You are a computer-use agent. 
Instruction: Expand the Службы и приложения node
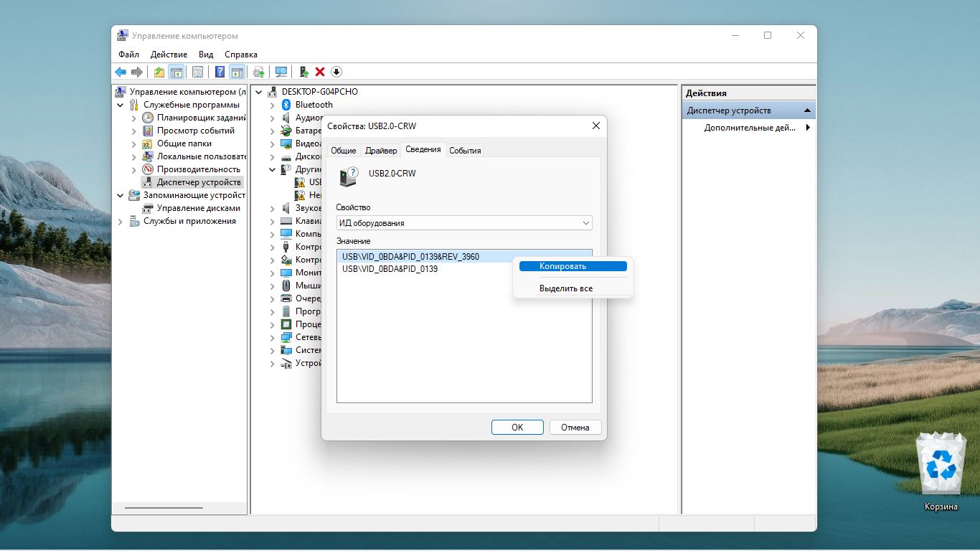pos(120,222)
